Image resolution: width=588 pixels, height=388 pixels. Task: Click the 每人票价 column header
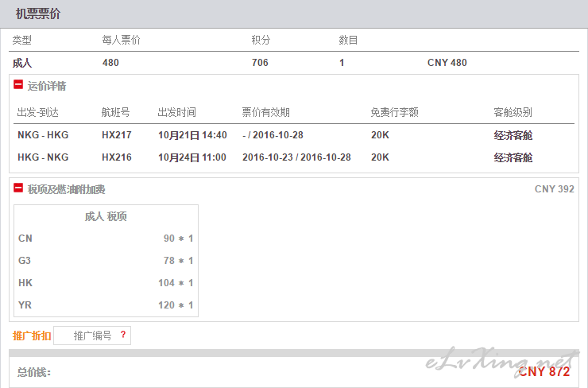click(121, 40)
